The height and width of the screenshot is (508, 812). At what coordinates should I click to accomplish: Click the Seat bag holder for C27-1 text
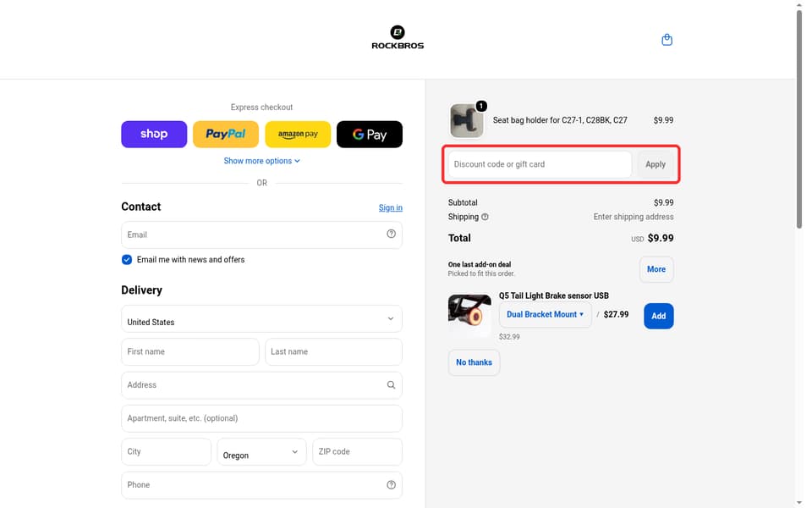560,120
